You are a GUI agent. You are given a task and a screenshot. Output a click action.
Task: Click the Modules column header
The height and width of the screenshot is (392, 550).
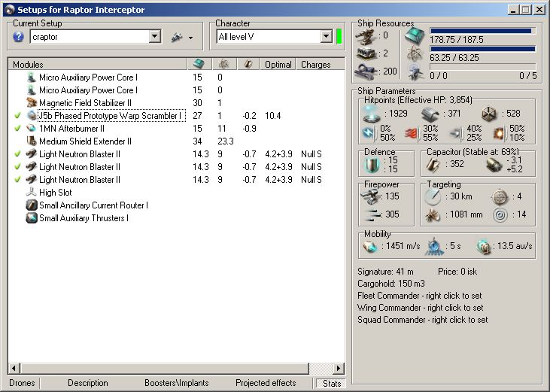coord(98,65)
